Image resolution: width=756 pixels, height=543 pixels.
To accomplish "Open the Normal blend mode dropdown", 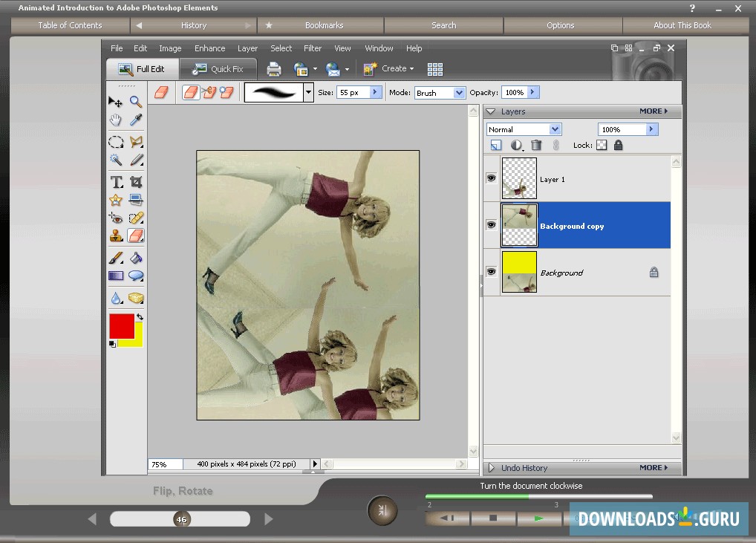I will pos(555,129).
